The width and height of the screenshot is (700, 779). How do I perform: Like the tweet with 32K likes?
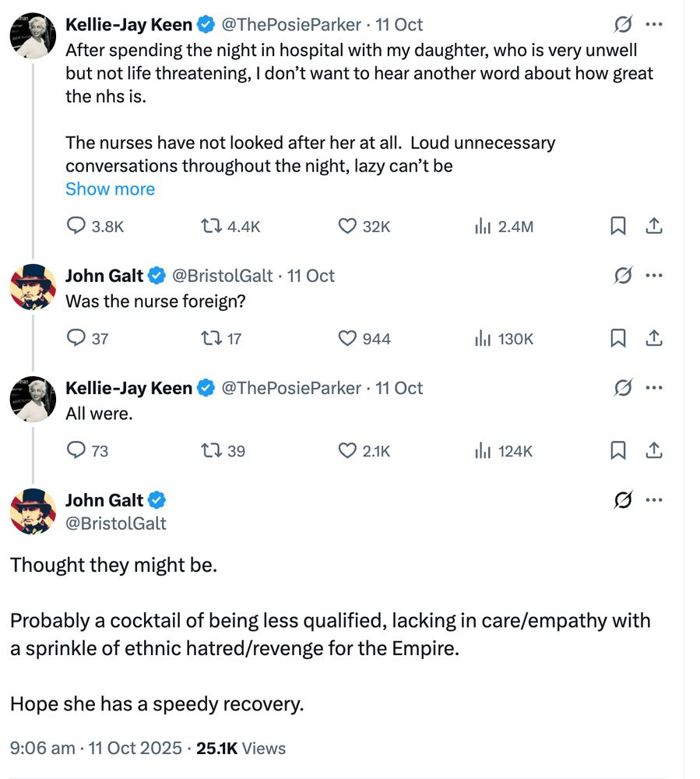[347, 227]
